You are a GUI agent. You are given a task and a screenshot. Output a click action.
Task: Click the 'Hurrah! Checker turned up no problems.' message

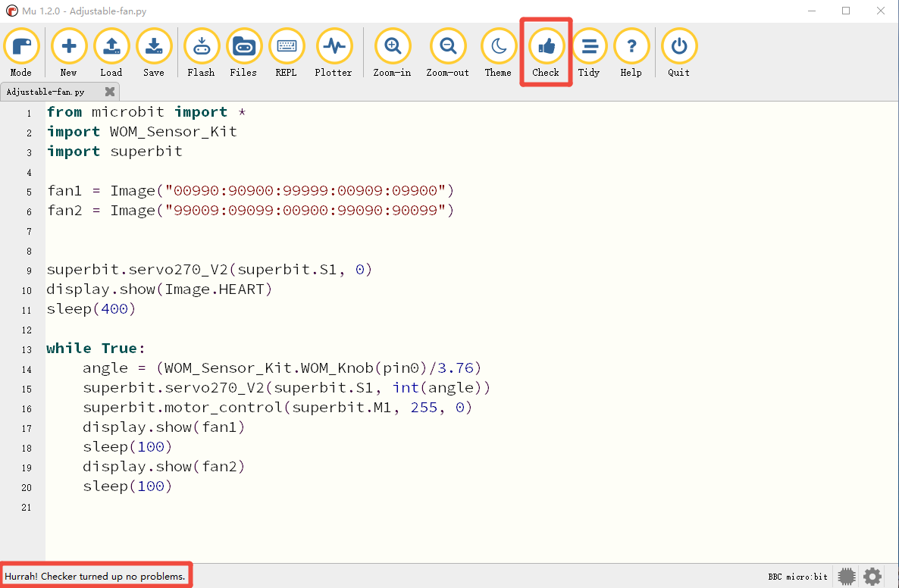96,577
